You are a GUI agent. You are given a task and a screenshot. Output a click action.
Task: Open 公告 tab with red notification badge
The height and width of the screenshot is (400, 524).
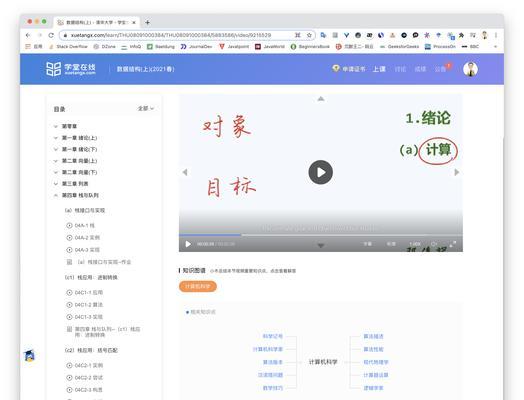pyautogui.click(x=442, y=69)
